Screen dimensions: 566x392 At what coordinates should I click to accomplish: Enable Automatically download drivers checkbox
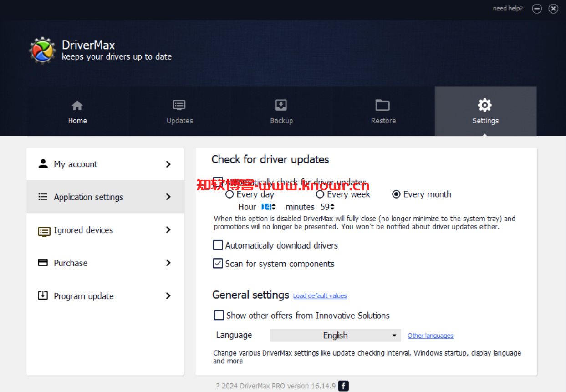tap(218, 245)
